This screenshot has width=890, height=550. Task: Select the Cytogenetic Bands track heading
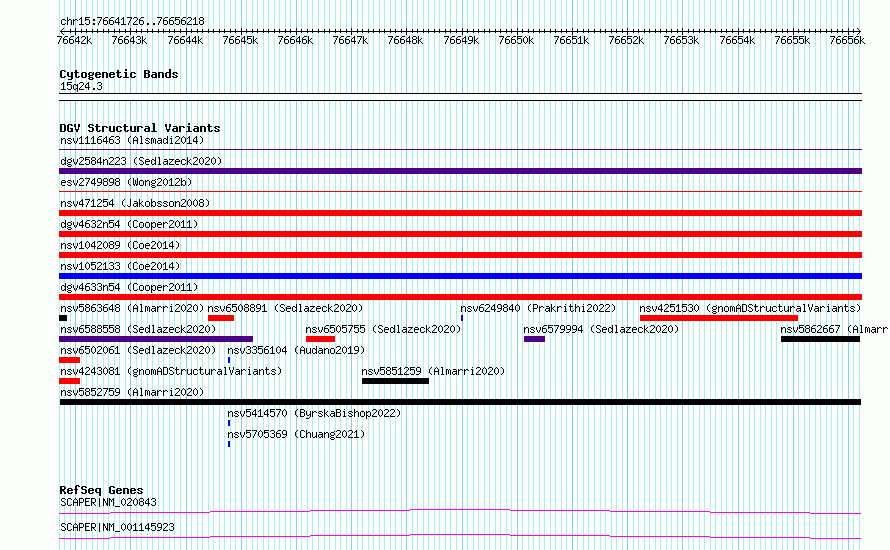coord(119,74)
